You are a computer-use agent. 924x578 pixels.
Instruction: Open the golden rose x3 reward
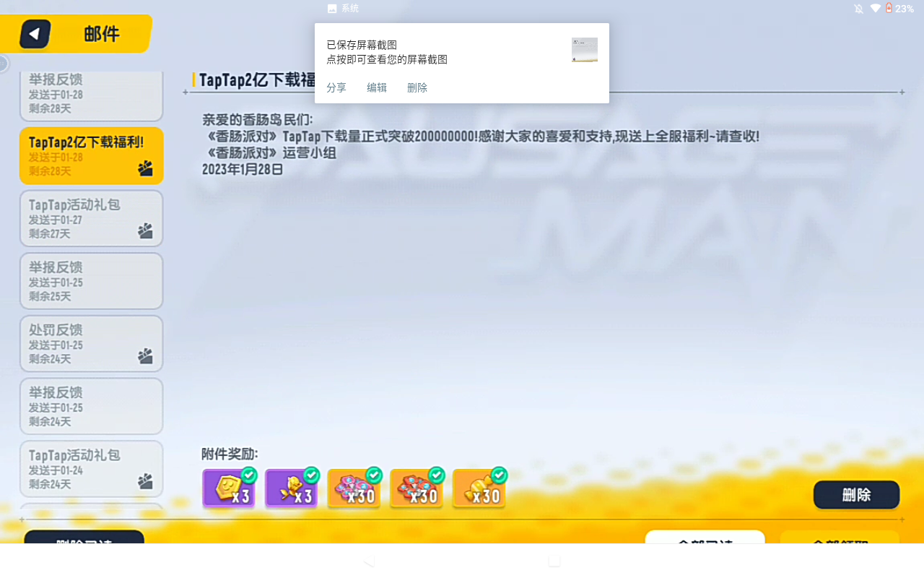292,488
